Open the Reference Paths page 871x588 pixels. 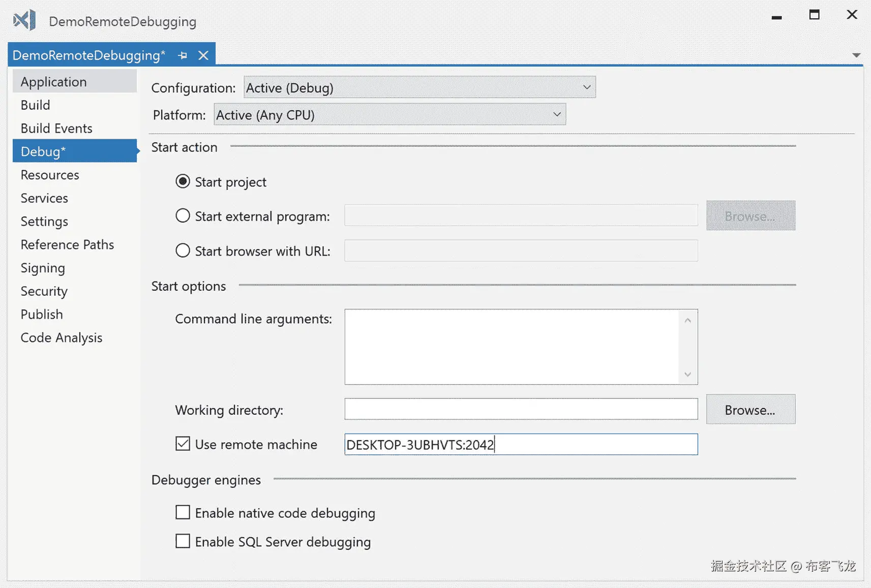click(75, 244)
